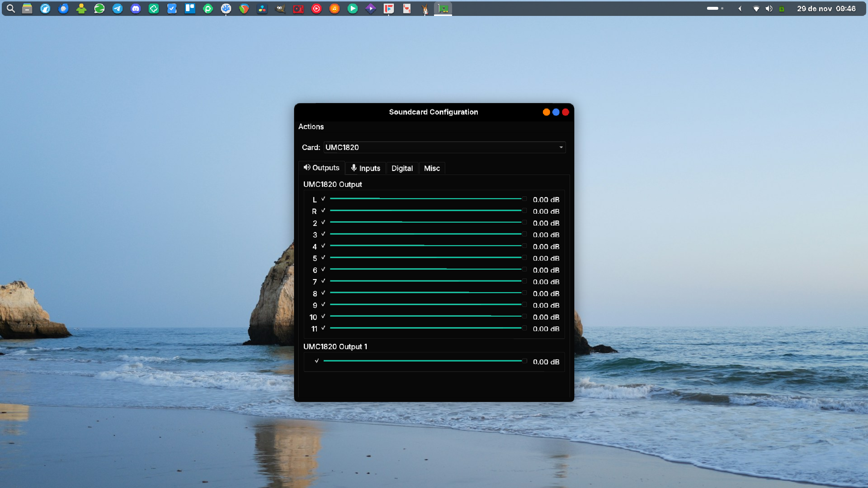Click the YouTube Music icon
Screen dimensions: 868x488
point(316,8)
